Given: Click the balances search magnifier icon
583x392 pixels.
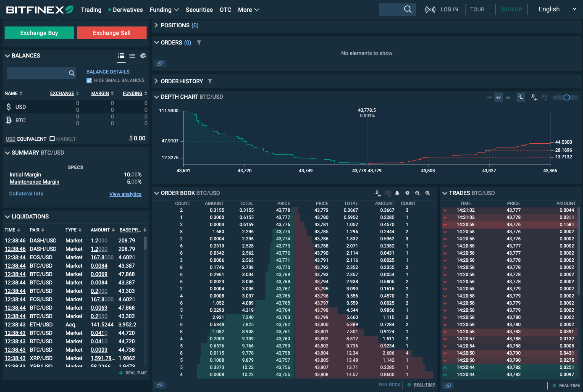Looking at the screenshot, I should point(71,73).
